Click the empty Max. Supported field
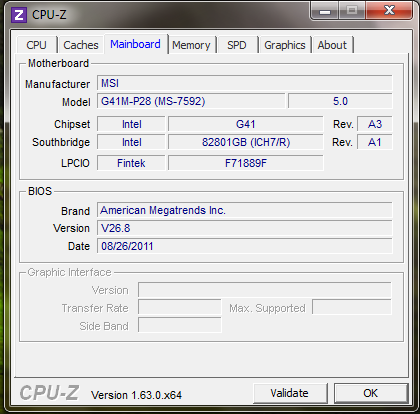 (x=352, y=307)
